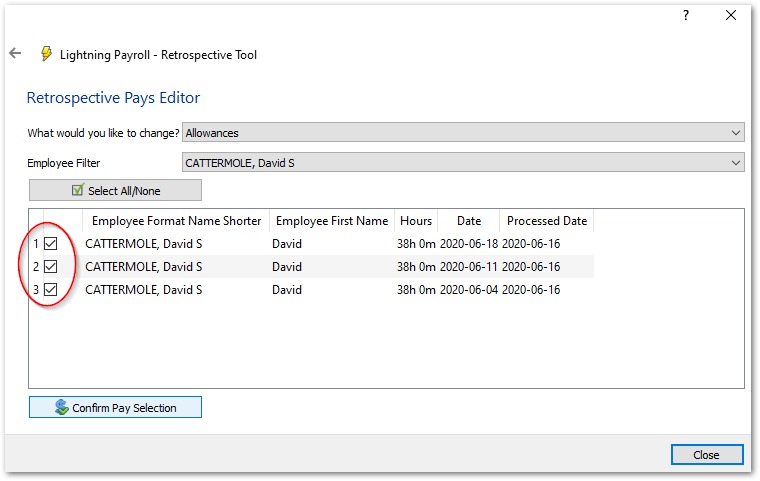Open the 'What would you like to change?' dropdown

point(463,132)
